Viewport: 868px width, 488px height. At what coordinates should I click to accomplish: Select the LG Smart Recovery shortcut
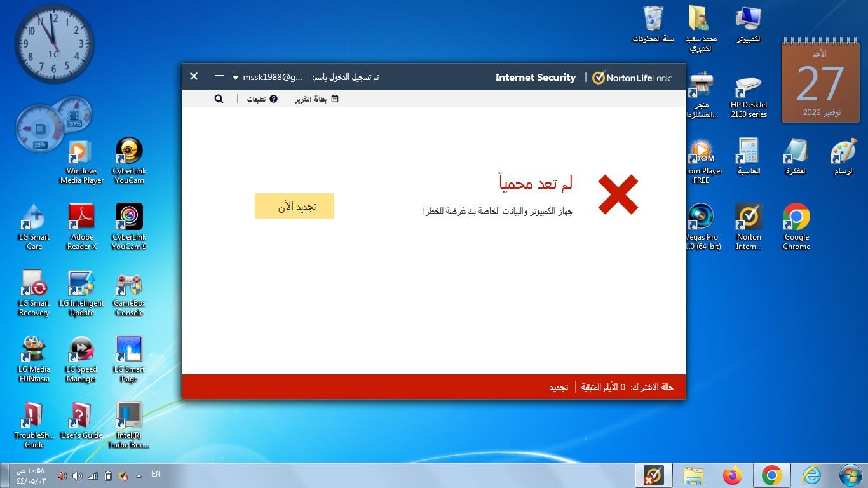(34, 293)
